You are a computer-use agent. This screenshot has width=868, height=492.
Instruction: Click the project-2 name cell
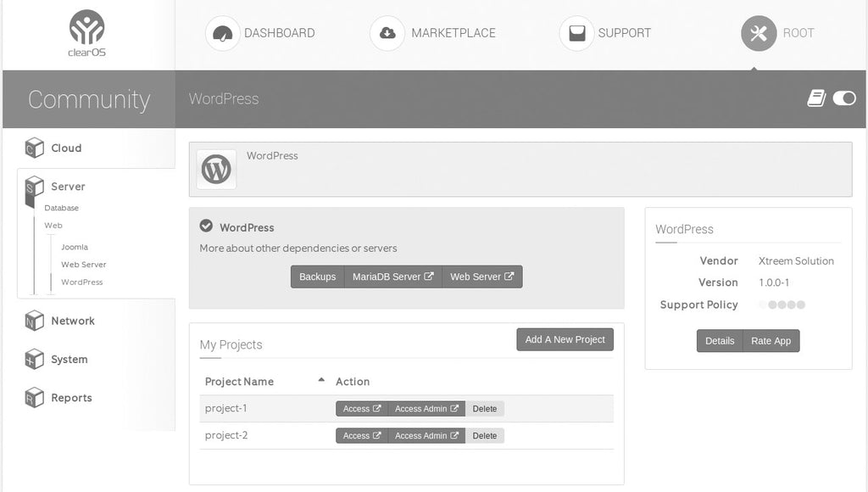tap(226, 435)
